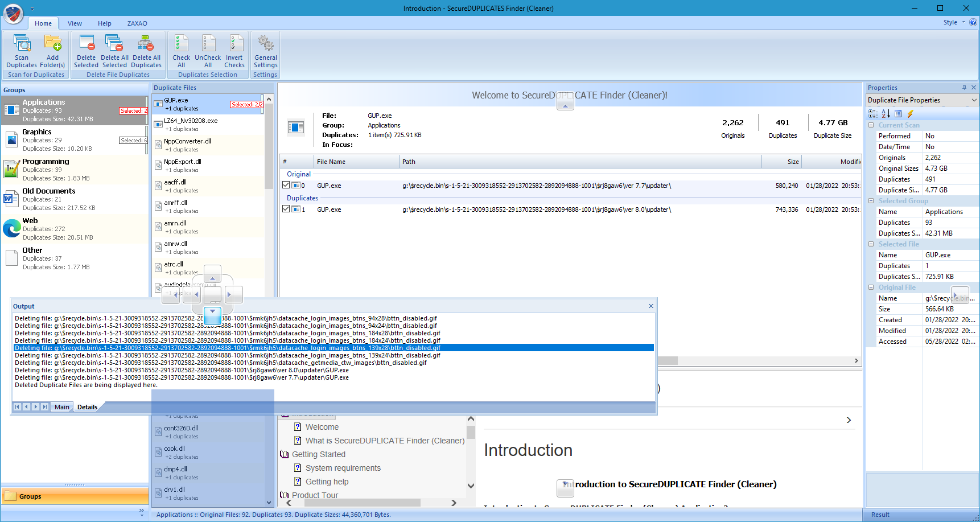Expand the Getting Started help book
The height and width of the screenshot is (522, 980).
pyautogui.click(x=285, y=454)
